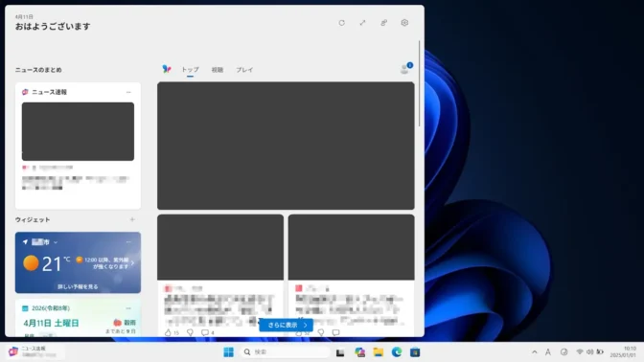Open the lower left news card image
This screenshot has width=644, height=362.
point(220,247)
